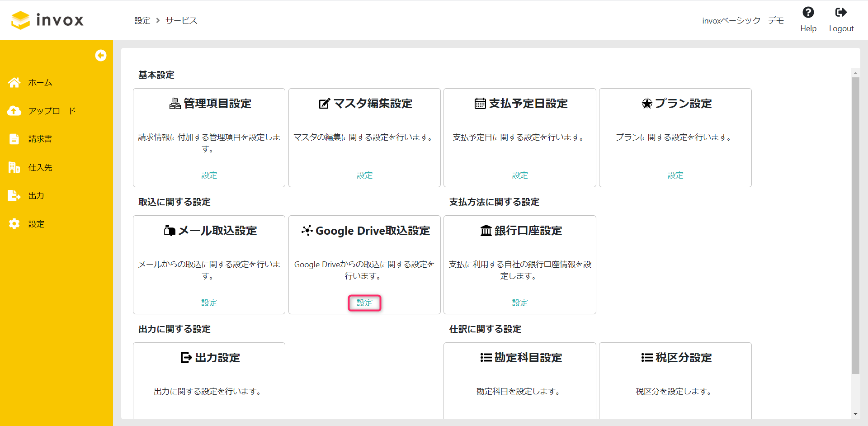Click the 税区分設定 list icon
This screenshot has height=426, width=868.
coord(647,358)
